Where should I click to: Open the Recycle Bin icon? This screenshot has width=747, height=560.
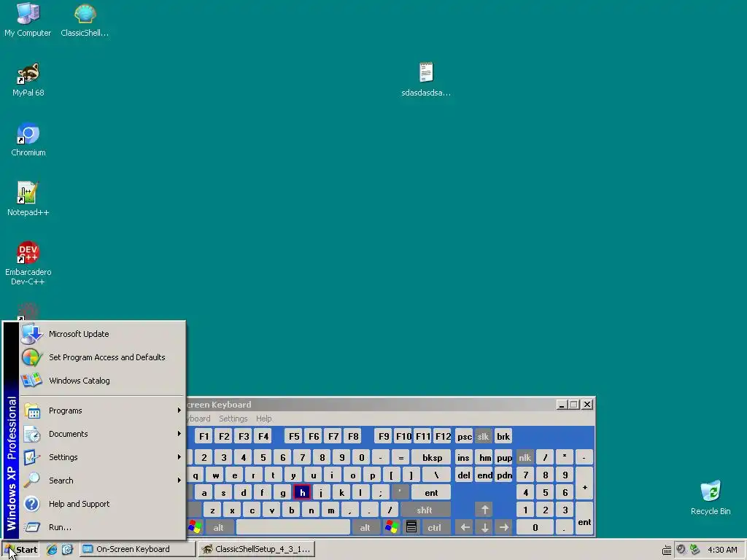click(711, 499)
